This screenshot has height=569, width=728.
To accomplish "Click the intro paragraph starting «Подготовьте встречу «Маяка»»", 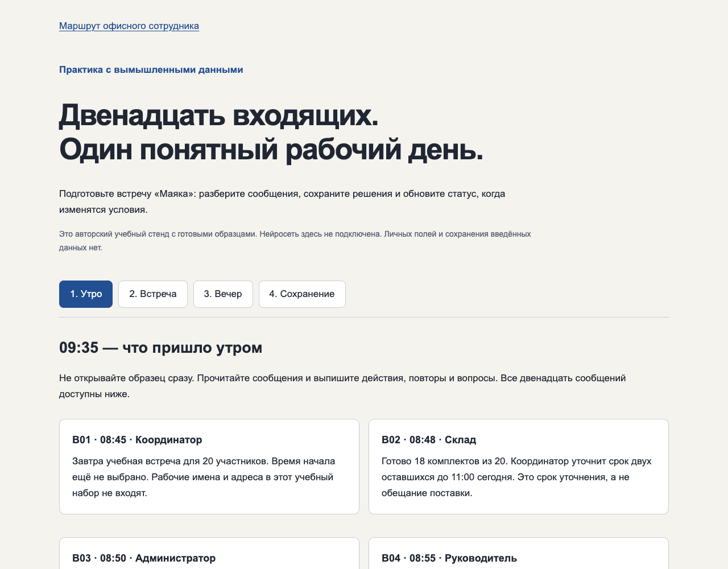I will tap(283, 201).
